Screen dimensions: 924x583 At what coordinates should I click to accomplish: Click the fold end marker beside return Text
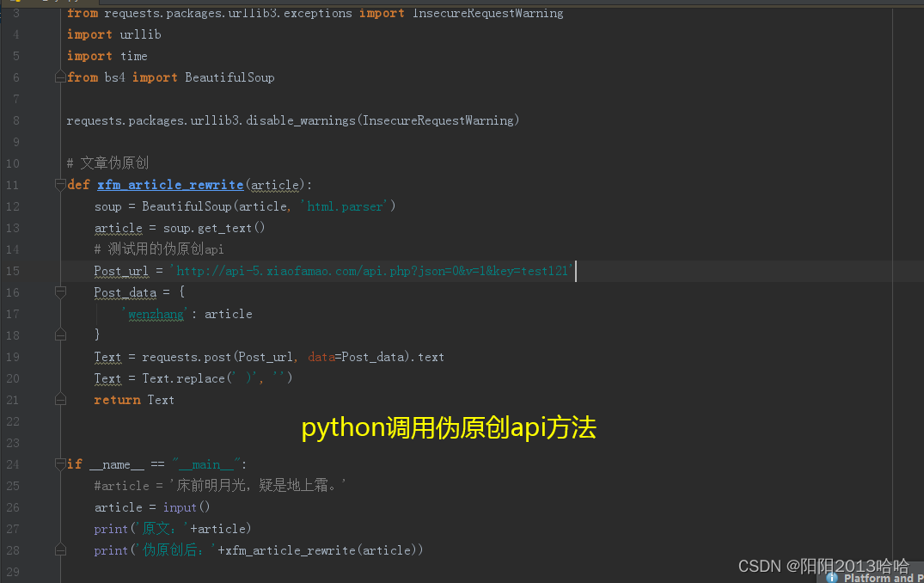(60, 399)
